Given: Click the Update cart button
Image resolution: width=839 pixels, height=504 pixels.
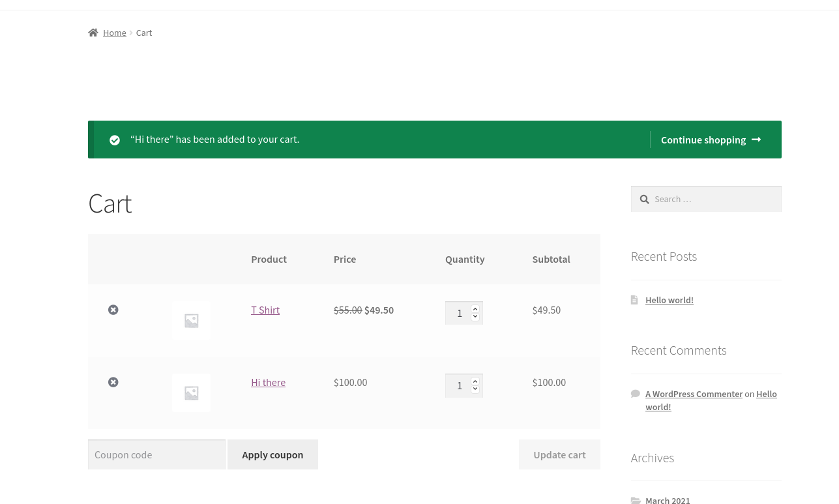Looking at the screenshot, I should 559,454.
